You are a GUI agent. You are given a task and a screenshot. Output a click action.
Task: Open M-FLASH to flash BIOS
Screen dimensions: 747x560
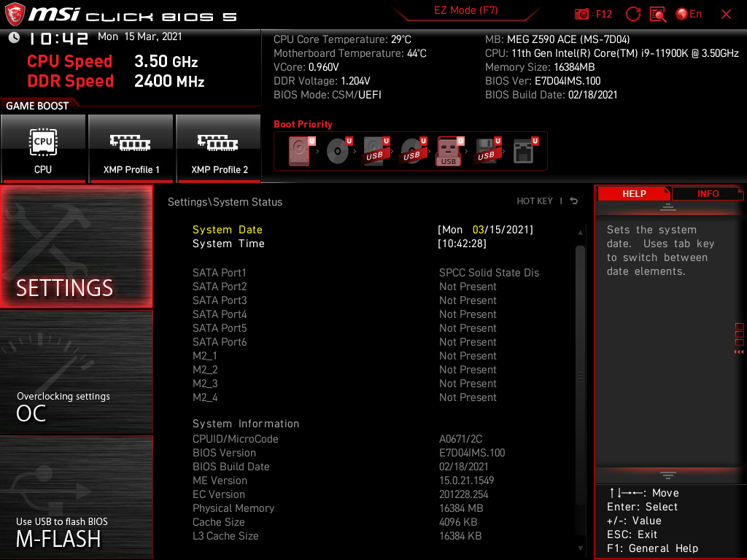pos(76,497)
